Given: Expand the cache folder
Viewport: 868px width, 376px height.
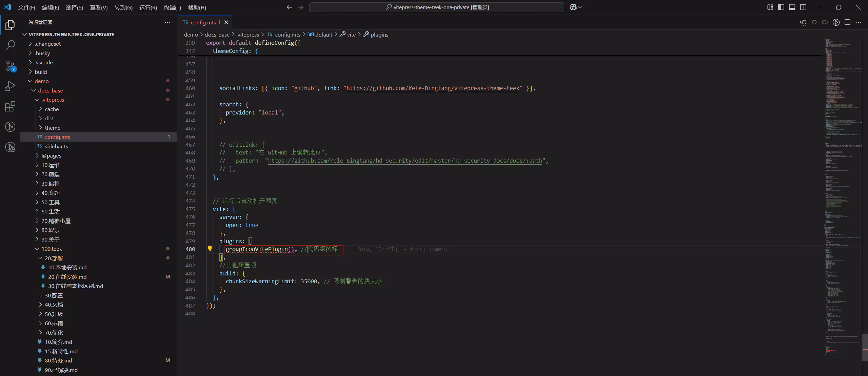Looking at the screenshot, I should pos(99,109).
